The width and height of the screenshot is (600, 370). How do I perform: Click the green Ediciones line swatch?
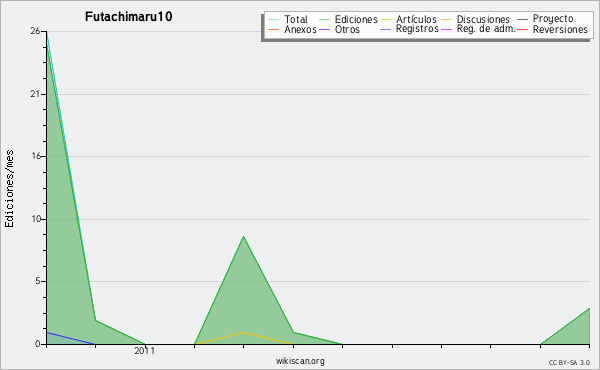pyautogui.click(x=324, y=20)
